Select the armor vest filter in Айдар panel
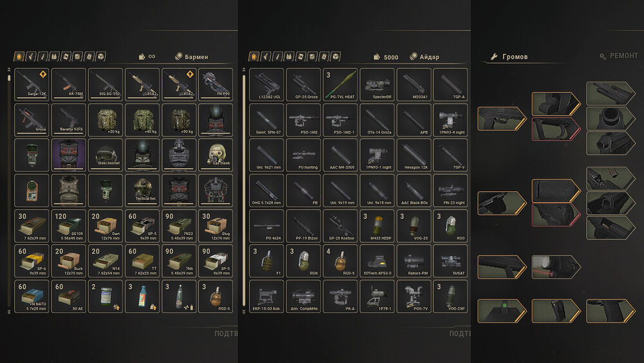644x363 pixels. point(289,57)
